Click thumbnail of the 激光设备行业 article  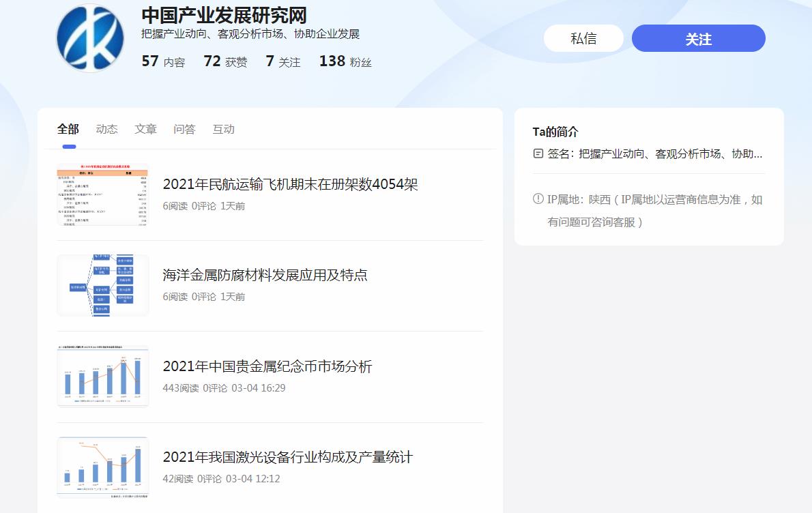(102, 467)
